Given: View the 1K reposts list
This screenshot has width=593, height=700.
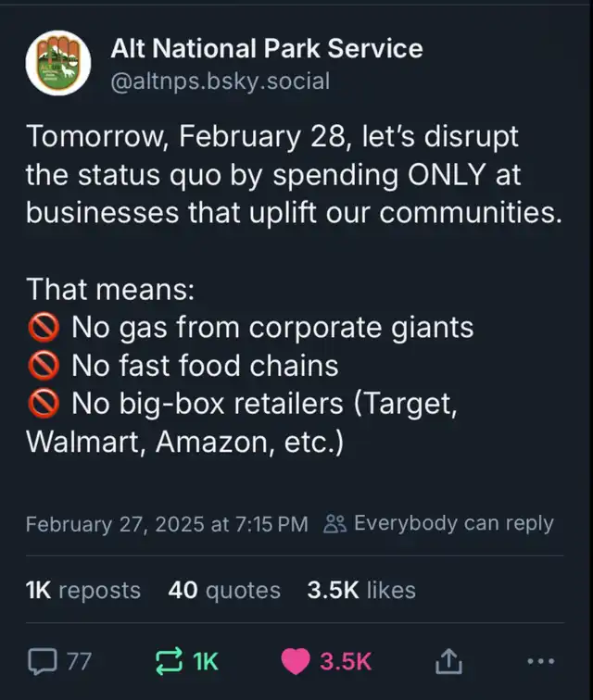Looking at the screenshot, I should pos(83,590).
